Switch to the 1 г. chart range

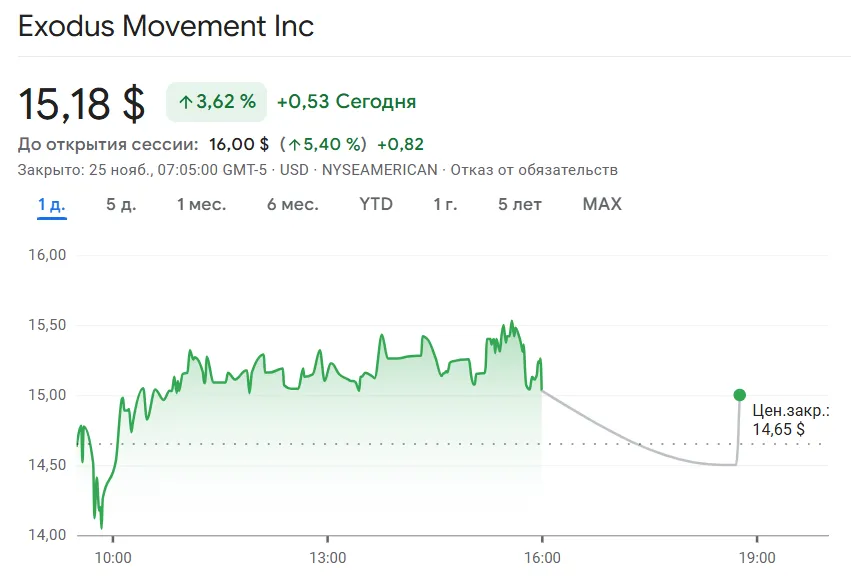445,205
